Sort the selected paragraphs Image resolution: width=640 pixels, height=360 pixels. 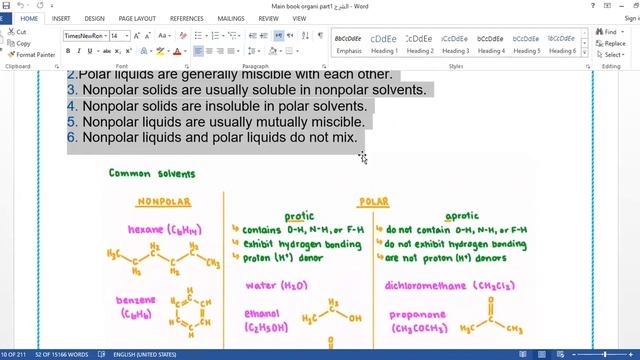click(x=305, y=36)
